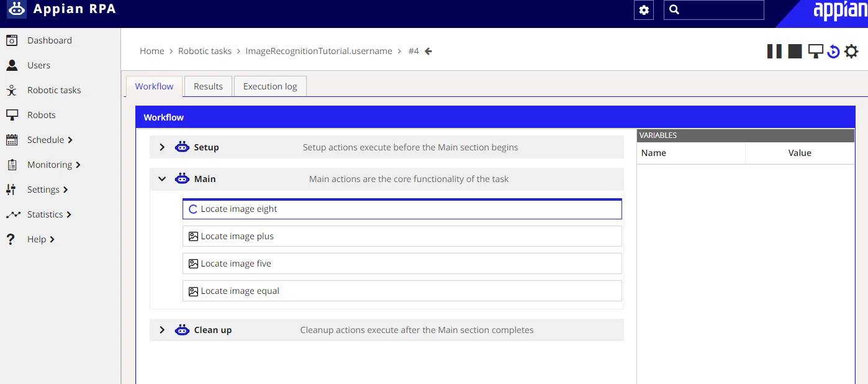Expand the Monitoring submenu chevron
Screen dimensions: 868x384
click(78, 165)
